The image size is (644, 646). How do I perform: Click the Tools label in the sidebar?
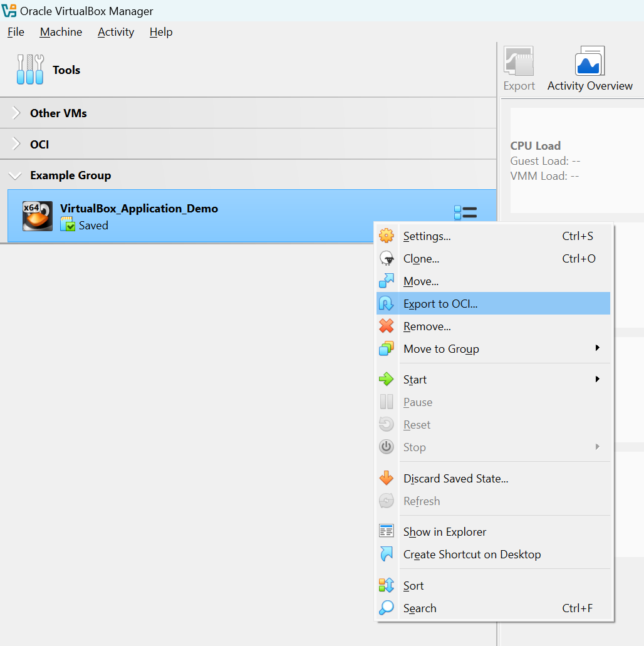pos(66,70)
